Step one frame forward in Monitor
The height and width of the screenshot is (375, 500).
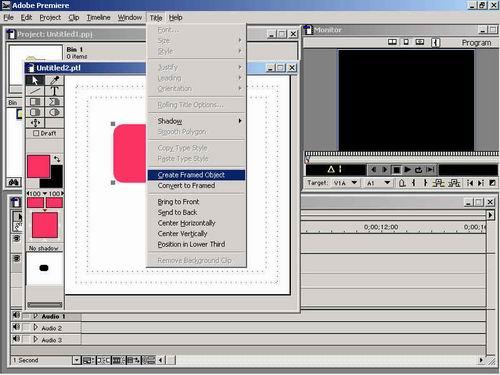point(385,170)
